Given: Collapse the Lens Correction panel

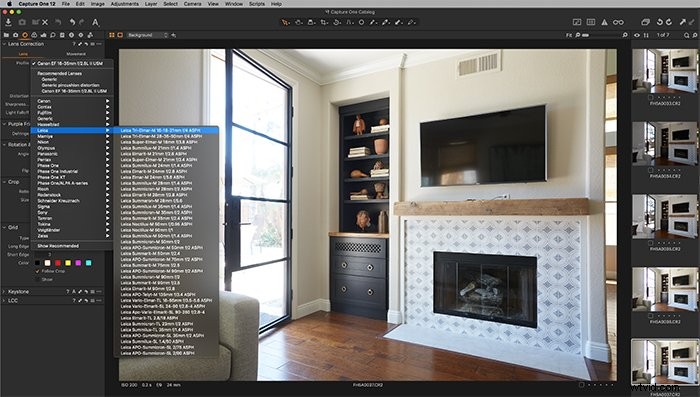Looking at the screenshot, I should point(4,44).
